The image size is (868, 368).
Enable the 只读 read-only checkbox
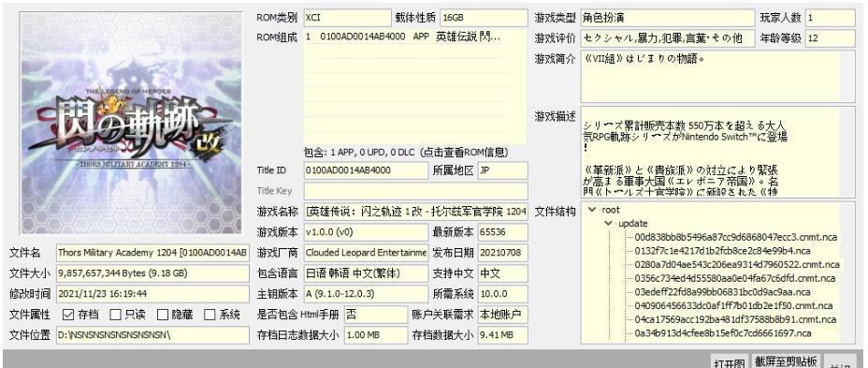click(115, 315)
